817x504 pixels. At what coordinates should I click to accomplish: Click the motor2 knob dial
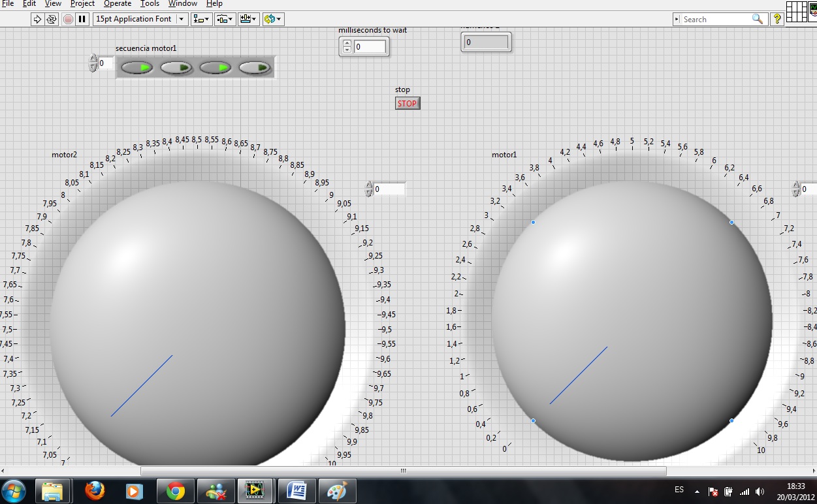click(x=197, y=324)
